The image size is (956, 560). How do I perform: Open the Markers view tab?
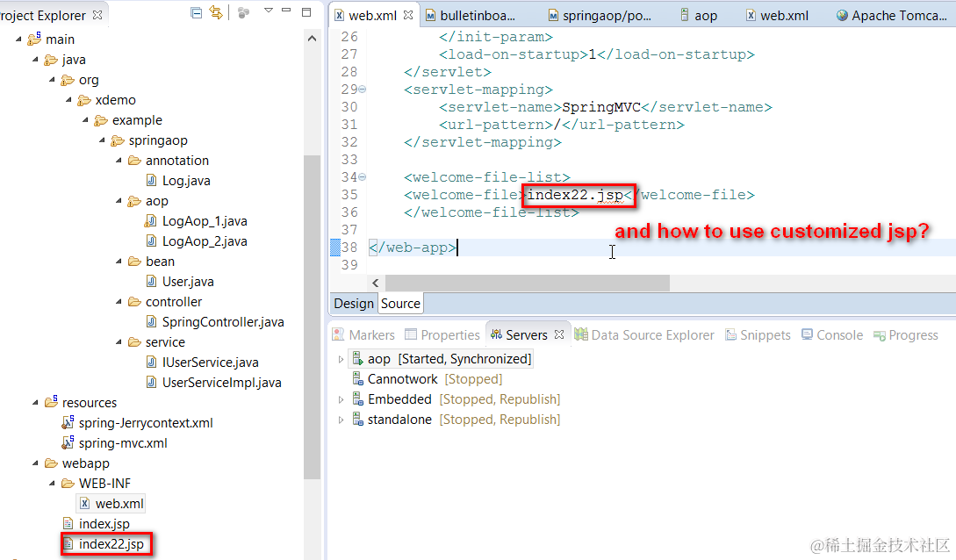364,335
